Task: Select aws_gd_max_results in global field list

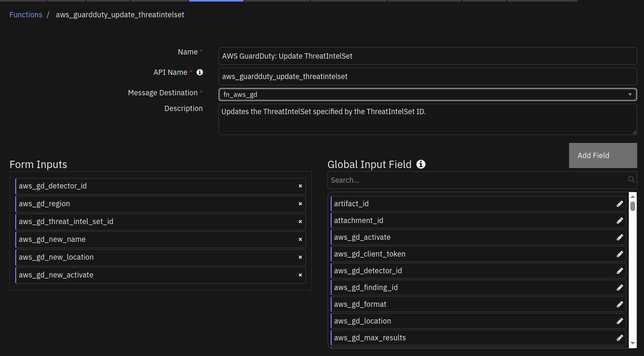Action: click(x=478, y=338)
